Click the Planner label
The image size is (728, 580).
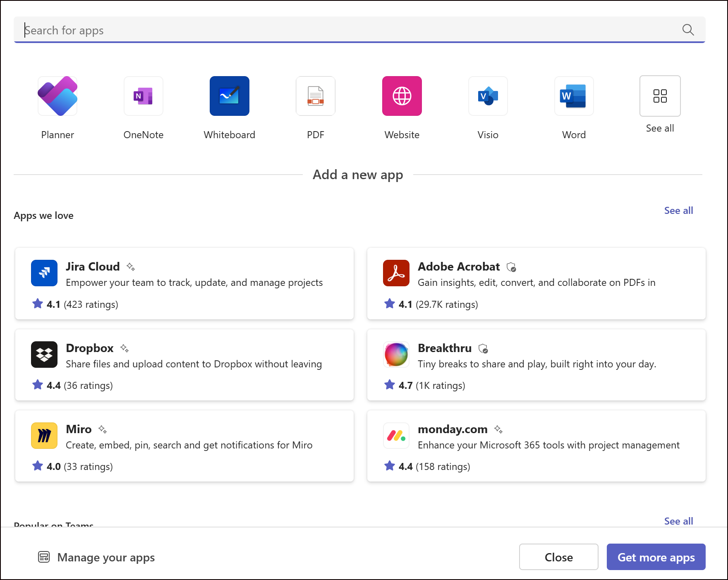coord(57,135)
